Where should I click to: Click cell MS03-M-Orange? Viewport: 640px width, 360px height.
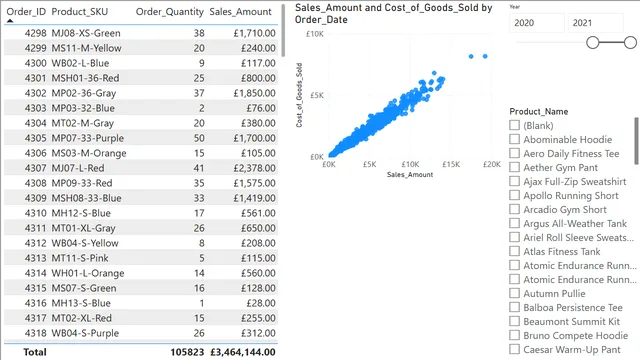click(89, 153)
